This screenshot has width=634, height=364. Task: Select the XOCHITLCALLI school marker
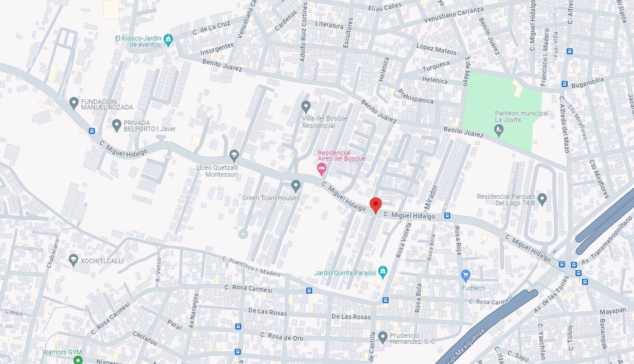click(x=73, y=260)
